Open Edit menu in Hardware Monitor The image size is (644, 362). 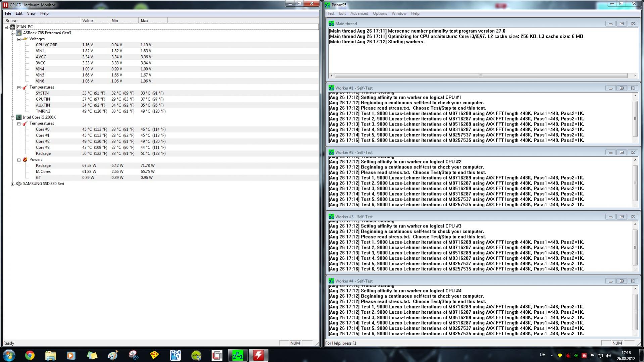click(19, 13)
